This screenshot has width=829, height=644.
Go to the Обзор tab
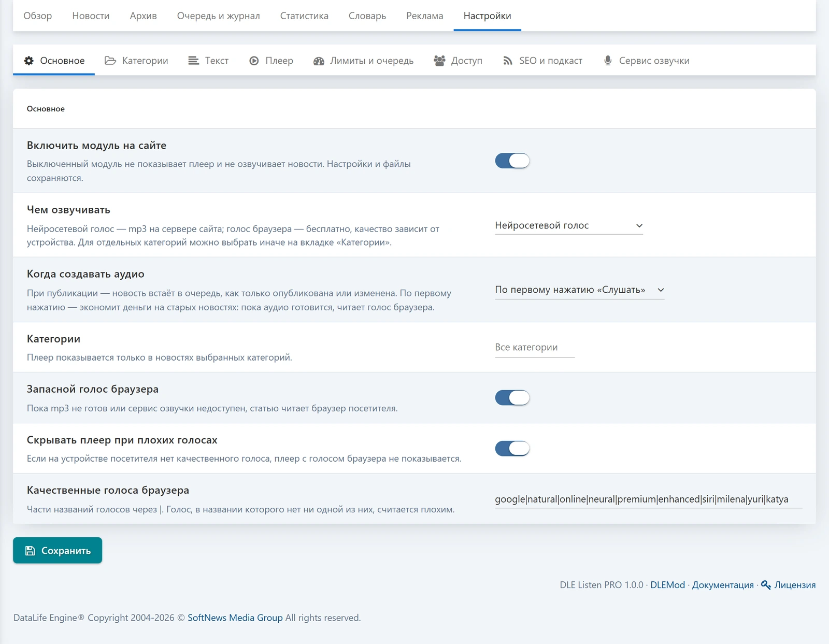(38, 16)
